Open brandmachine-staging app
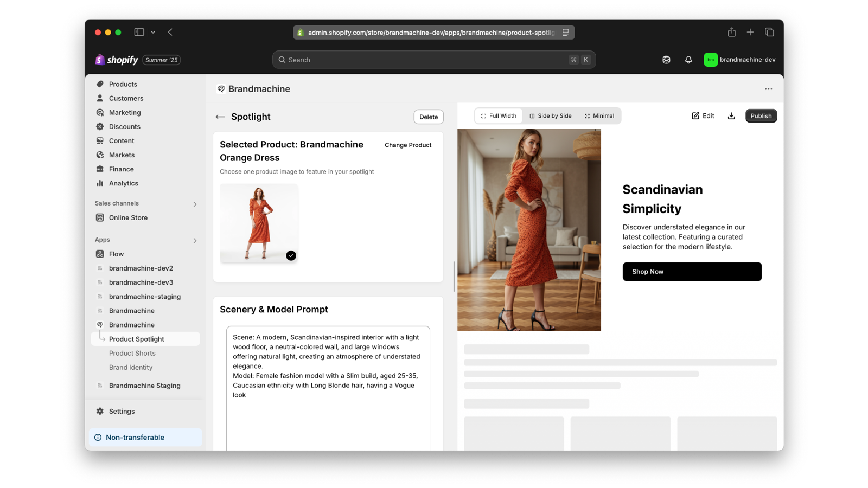Viewport: 868px width, 488px height. click(144, 296)
